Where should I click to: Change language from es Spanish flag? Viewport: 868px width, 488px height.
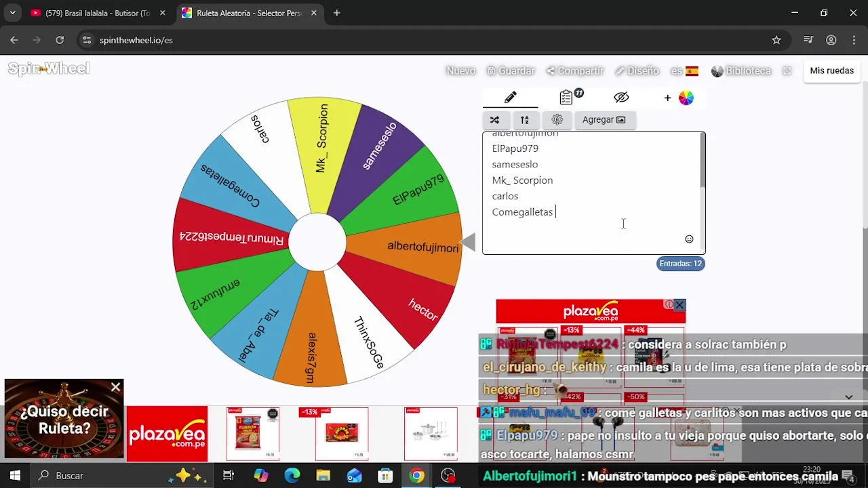pos(684,70)
